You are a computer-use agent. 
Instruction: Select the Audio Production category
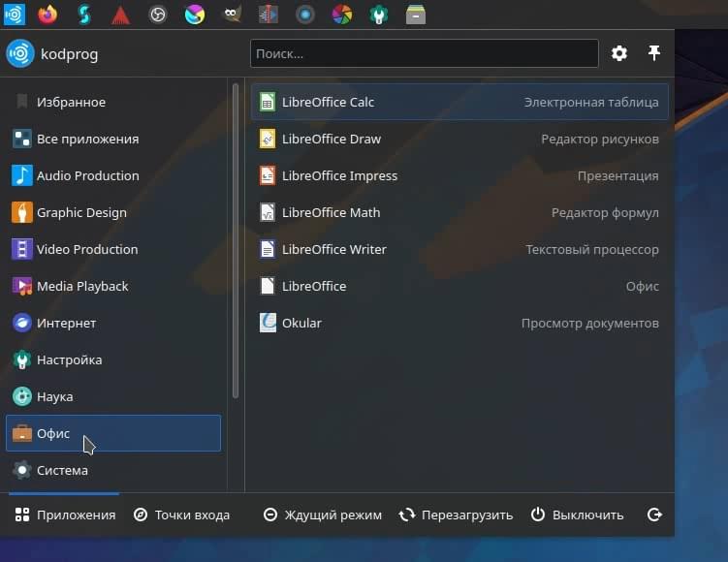113,175
